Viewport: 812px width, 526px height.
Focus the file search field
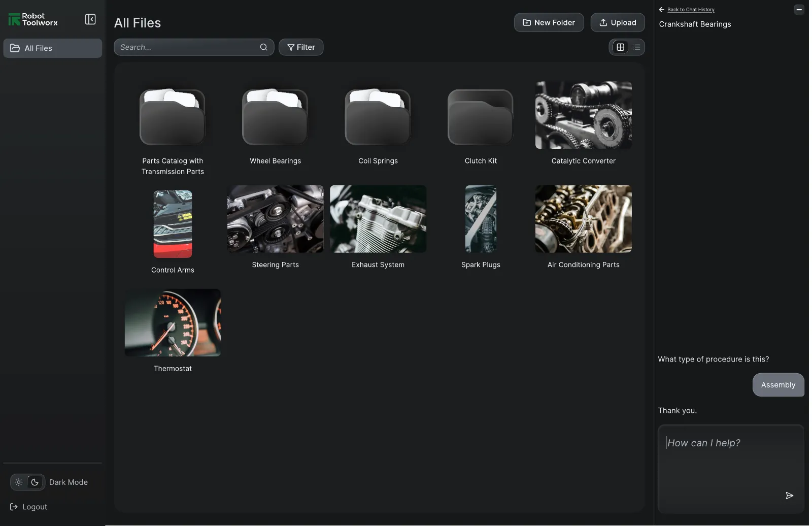click(x=194, y=47)
